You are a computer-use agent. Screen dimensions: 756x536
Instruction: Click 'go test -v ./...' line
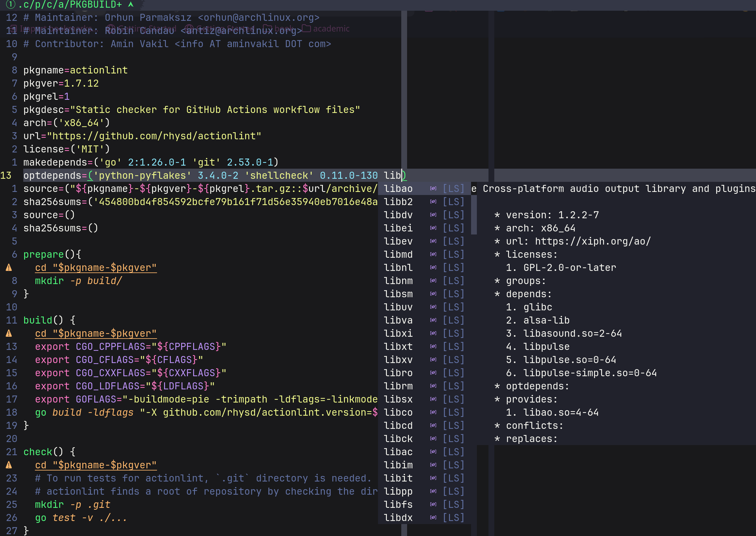81,518
